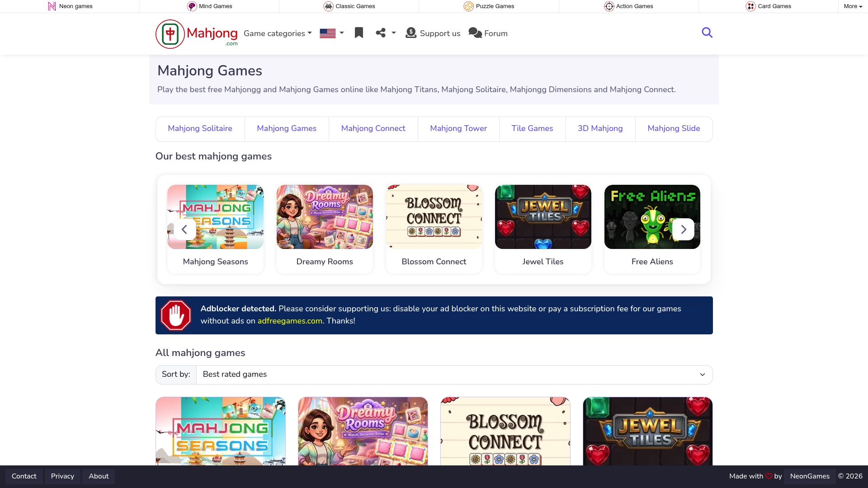868x488 pixels.
Task: Open the share dropdown arrow
Action: 394,33
